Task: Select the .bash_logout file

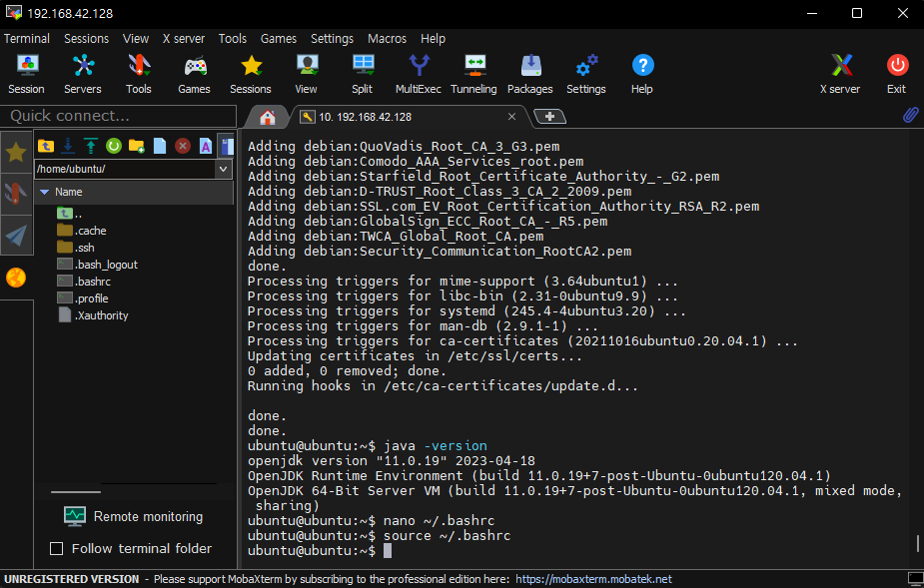Action: 97,265
